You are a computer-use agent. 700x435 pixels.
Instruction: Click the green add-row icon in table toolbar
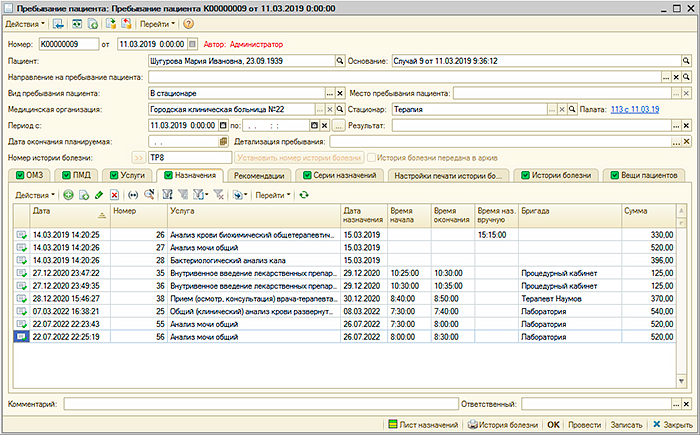point(69,194)
